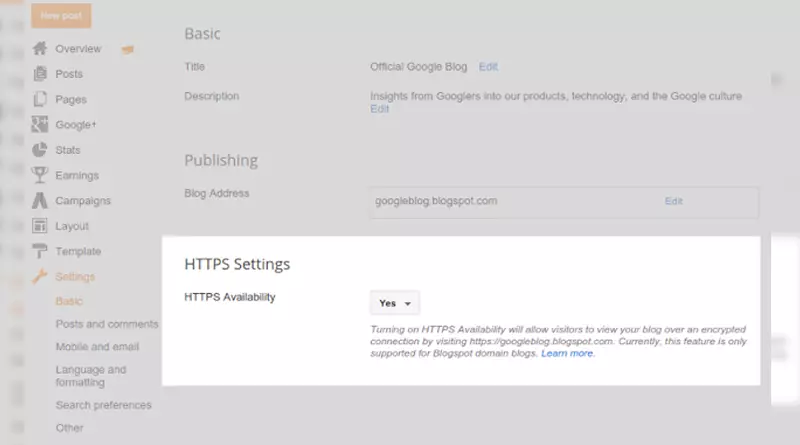This screenshot has height=445, width=800.
Task: Click the Stats pie chart icon
Action: (x=40, y=150)
